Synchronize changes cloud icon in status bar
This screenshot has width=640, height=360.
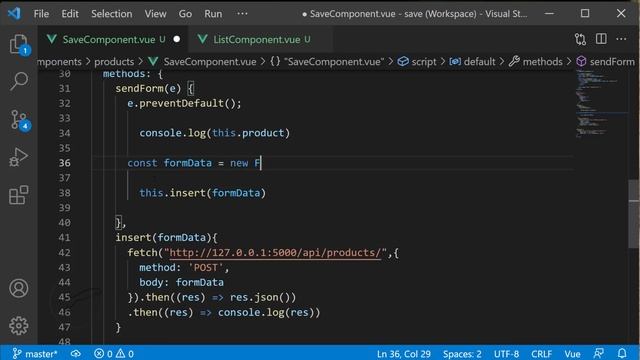pos(76,353)
